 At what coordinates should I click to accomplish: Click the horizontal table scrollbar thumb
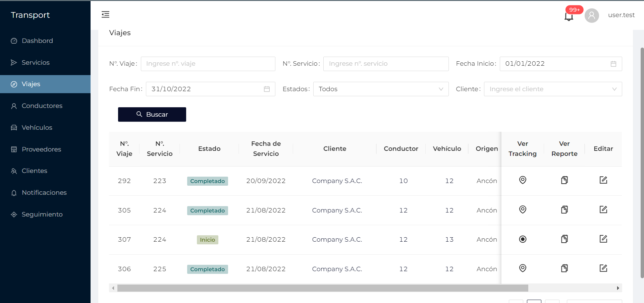pos(323,288)
